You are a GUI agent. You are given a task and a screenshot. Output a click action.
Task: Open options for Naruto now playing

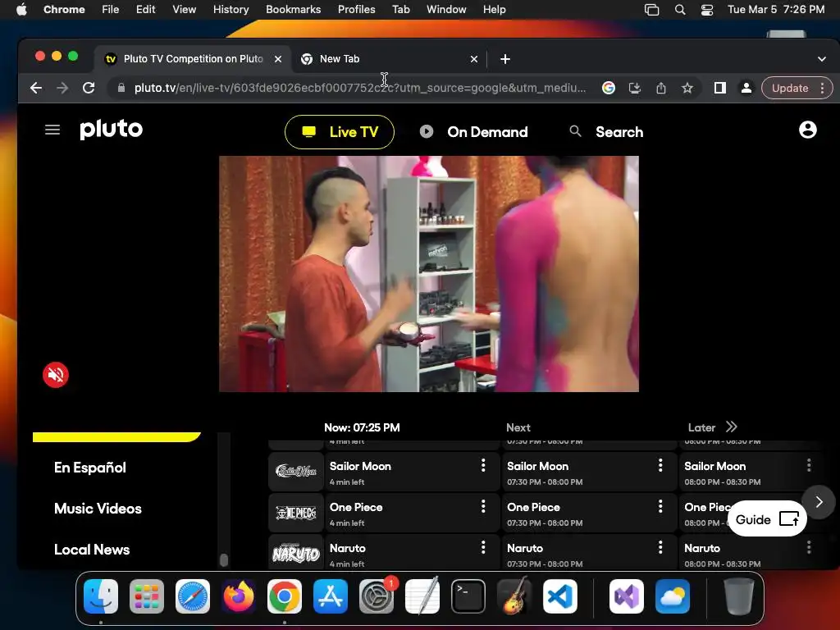pos(483,547)
